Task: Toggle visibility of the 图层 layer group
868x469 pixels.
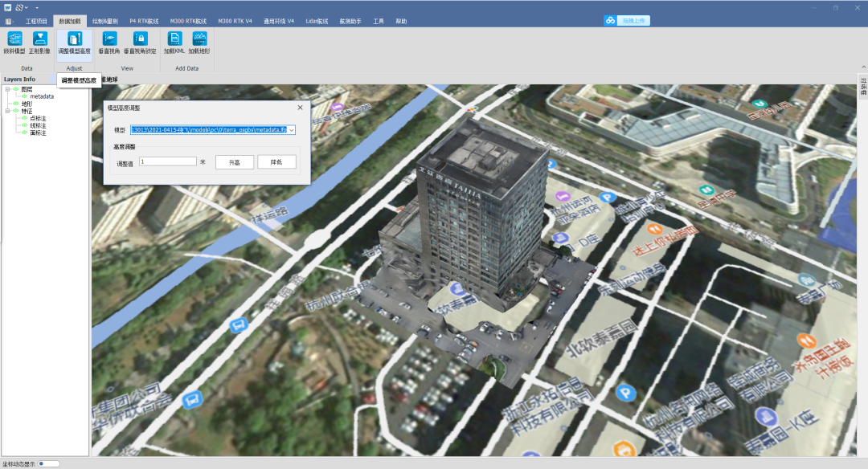Action: click(16, 89)
